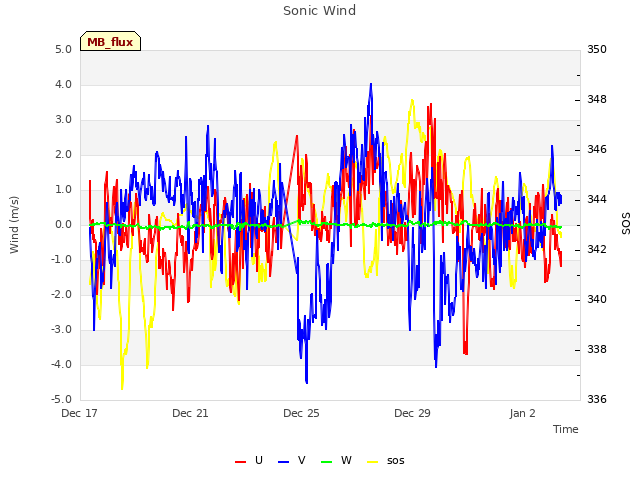640x480 pixels.
Task: Click the 342 right axis value
Action: (x=597, y=249)
